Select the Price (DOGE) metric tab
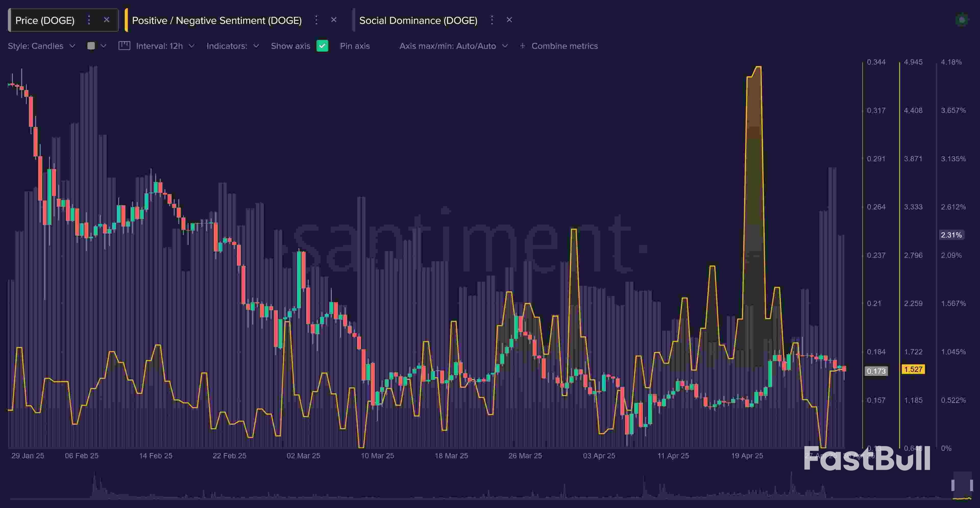The image size is (980, 508). 45,20
